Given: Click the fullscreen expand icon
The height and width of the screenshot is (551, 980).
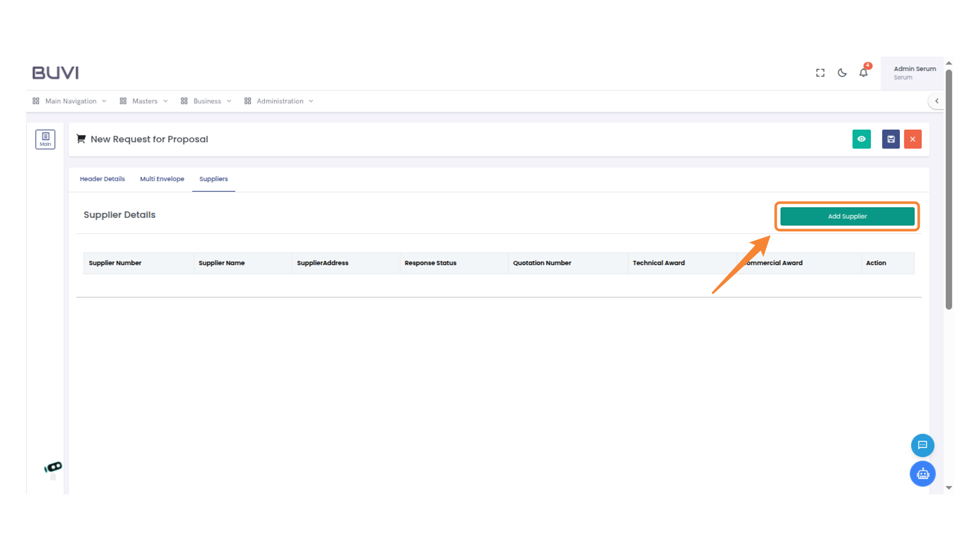Looking at the screenshot, I should (x=820, y=73).
